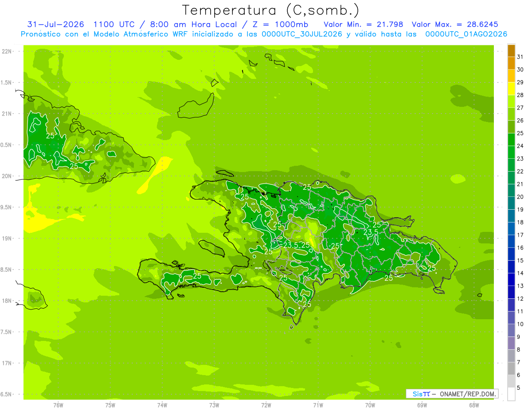This screenshot has width=532, height=411.
Task: Click the 68W longitude axis label
Action: pyautogui.click(x=474, y=405)
